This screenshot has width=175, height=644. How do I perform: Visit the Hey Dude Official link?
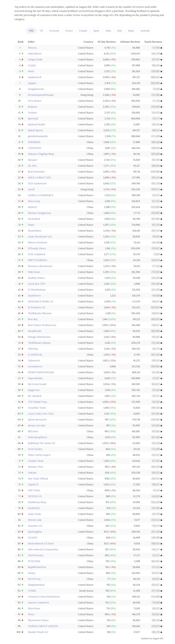click(38, 479)
